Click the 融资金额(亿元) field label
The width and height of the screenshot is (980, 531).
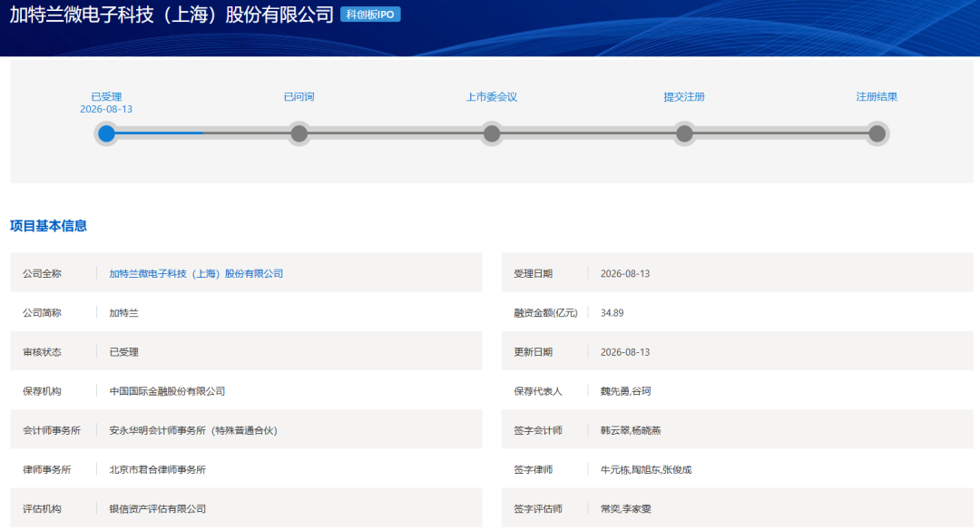tap(545, 313)
